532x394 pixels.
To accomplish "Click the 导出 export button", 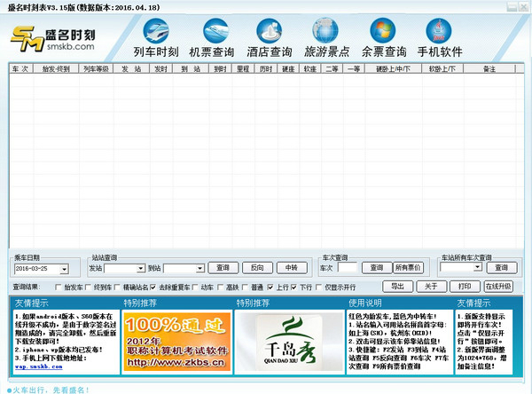I will tap(397, 287).
